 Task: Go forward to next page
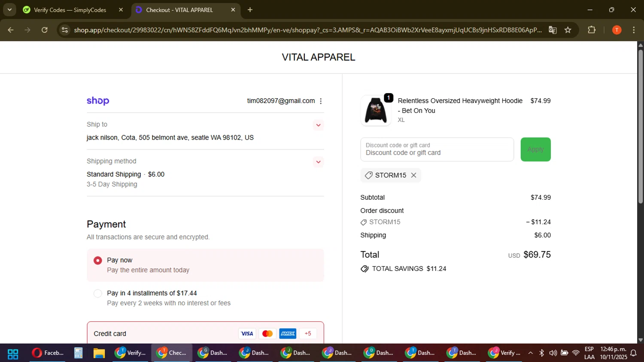coord(27,30)
